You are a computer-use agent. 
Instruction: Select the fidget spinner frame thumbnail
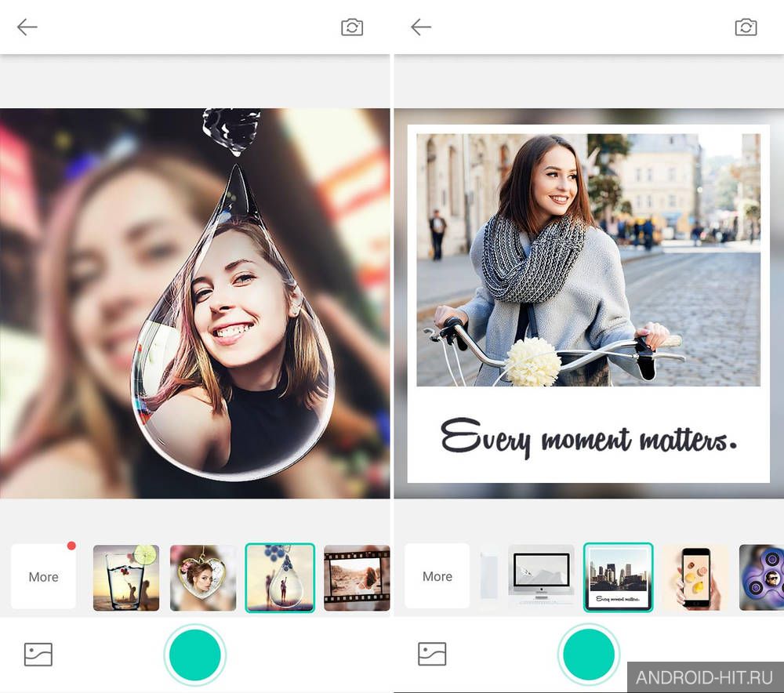click(x=761, y=578)
